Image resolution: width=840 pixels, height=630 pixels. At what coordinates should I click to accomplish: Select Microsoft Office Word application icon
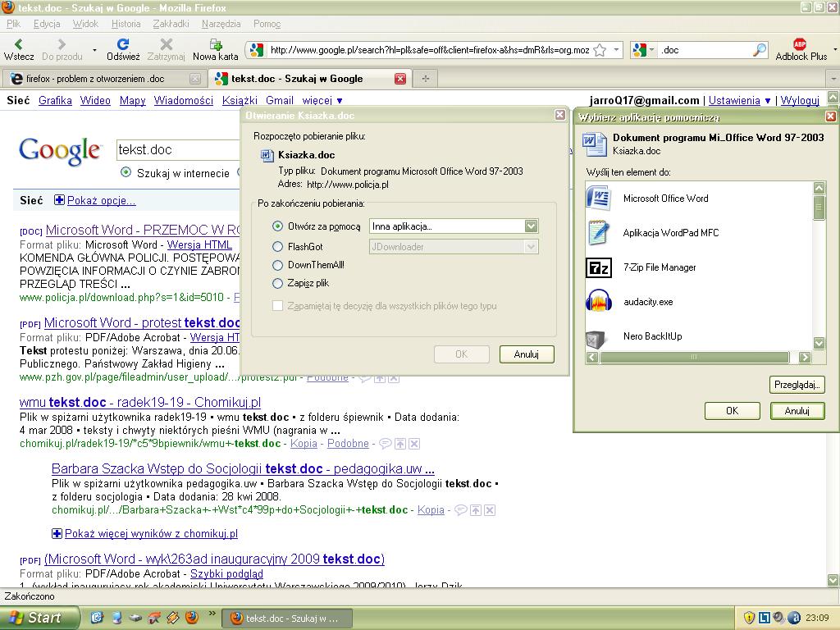tap(598, 198)
